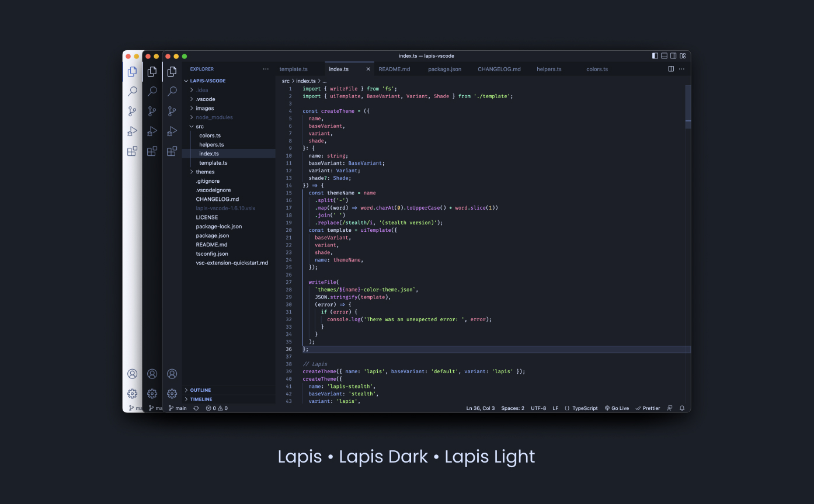Open Explorer view in front Lapis window

(172, 72)
